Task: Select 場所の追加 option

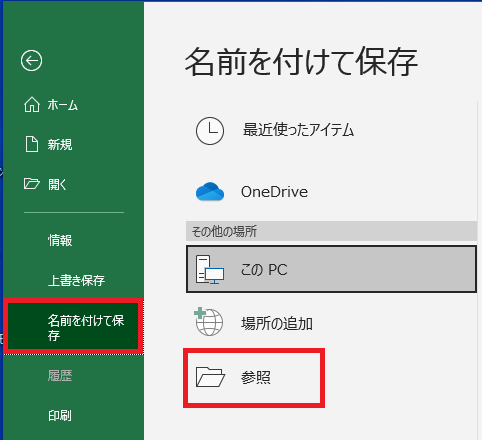Action: [x=331, y=323]
